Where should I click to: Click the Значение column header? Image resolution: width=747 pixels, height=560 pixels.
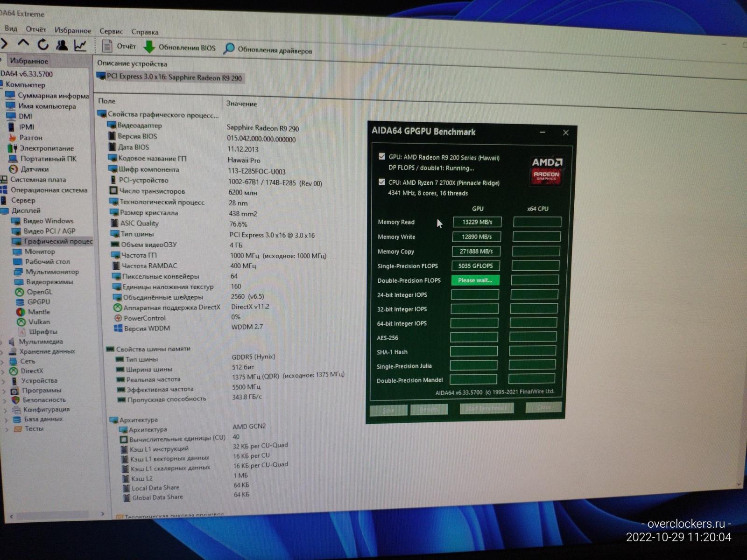(x=241, y=104)
